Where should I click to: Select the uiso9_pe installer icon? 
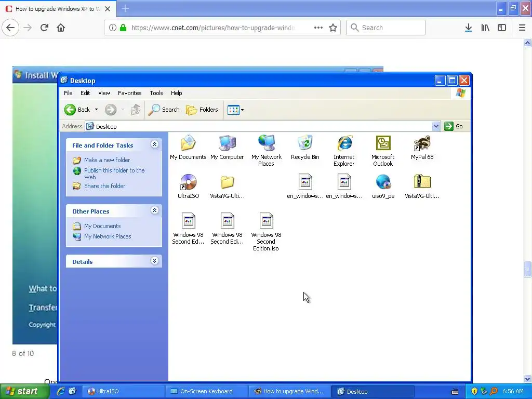[x=383, y=187]
